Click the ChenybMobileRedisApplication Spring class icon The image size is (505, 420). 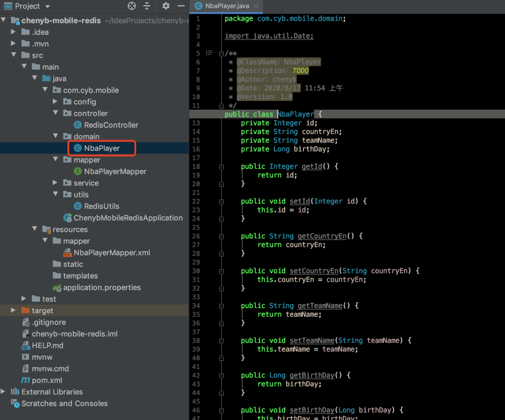click(x=67, y=218)
